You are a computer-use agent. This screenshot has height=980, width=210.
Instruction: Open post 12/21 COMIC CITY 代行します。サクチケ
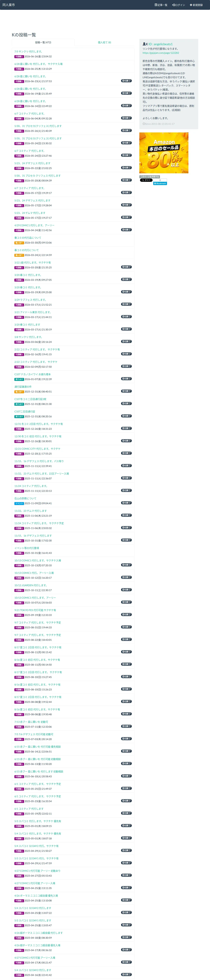coord(37,449)
